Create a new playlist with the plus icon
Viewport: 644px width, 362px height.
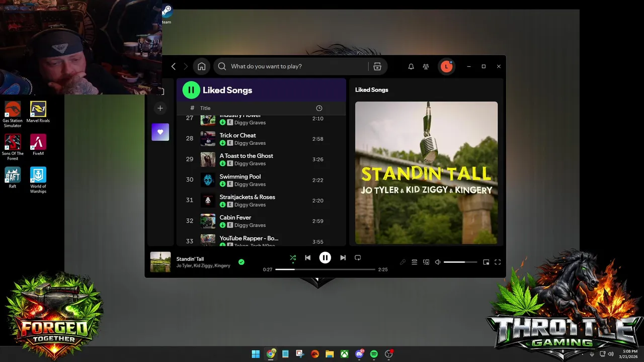tap(160, 108)
